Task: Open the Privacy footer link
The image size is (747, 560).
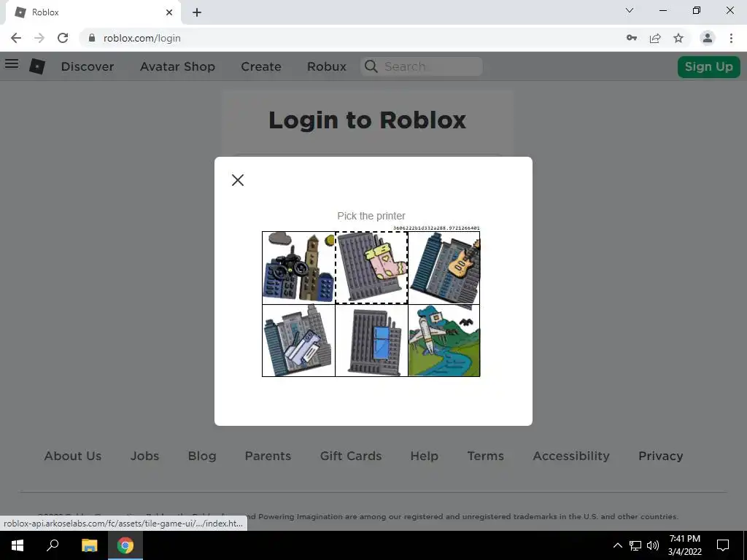Action: (661, 456)
